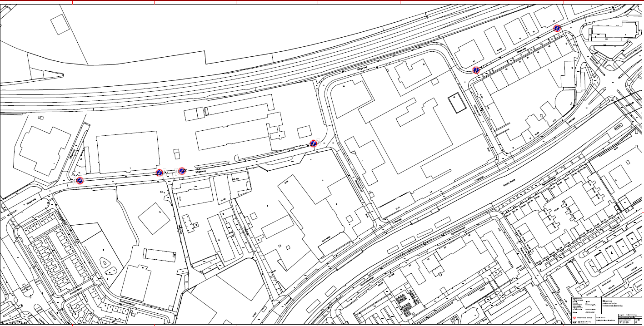Click the Slingerweg street label beside the sign pair
This screenshot has width=644, height=326.
point(198,173)
